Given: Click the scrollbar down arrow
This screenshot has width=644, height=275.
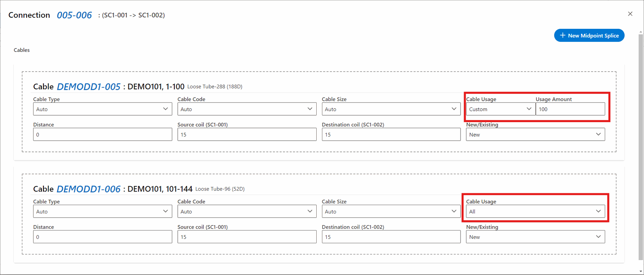Looking at the screenshot, I should pyautogui.click(x=641, y=271).
